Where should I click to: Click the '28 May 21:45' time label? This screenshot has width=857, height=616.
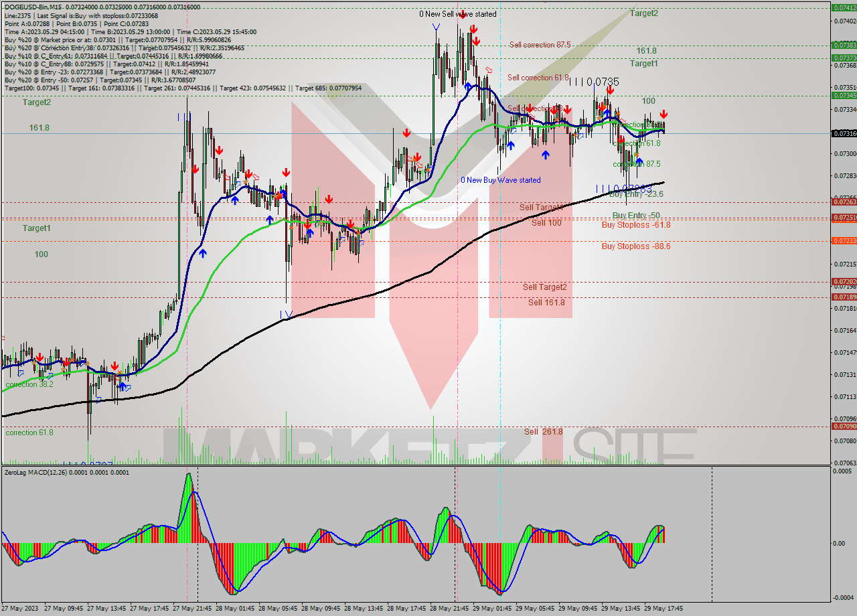pyautogui.click(x=449, y=609)
